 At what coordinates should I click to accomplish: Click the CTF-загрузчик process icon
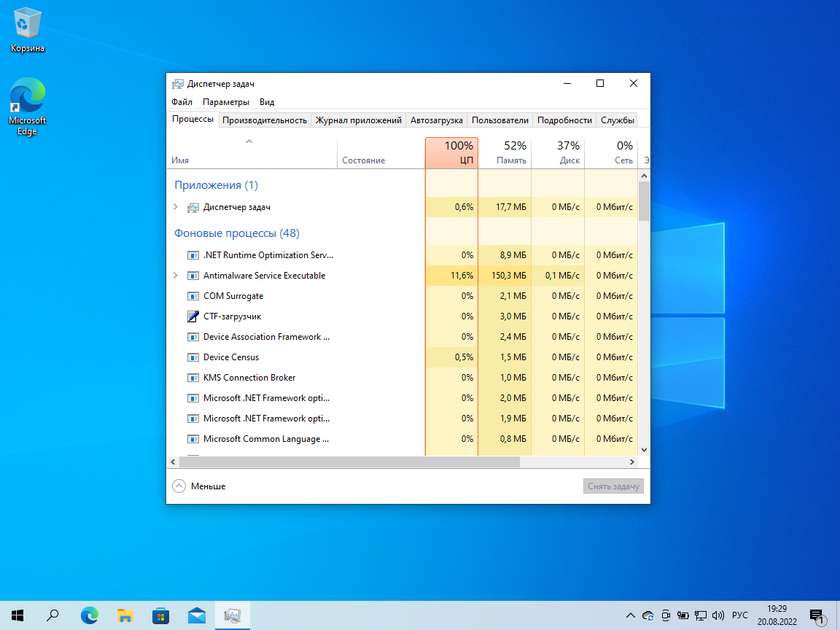tap(192, 316)
